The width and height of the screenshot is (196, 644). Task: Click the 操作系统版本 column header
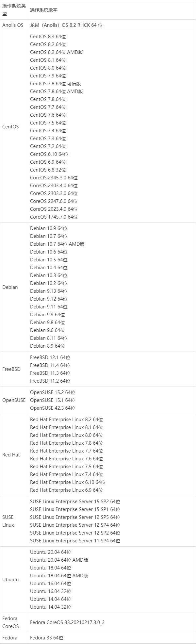point(44,10)
